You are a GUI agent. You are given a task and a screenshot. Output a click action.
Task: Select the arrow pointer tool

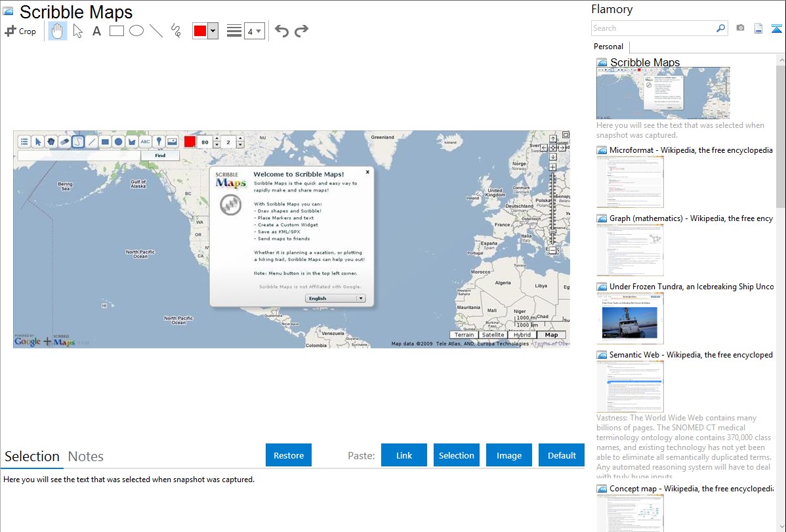click(77, 31)
